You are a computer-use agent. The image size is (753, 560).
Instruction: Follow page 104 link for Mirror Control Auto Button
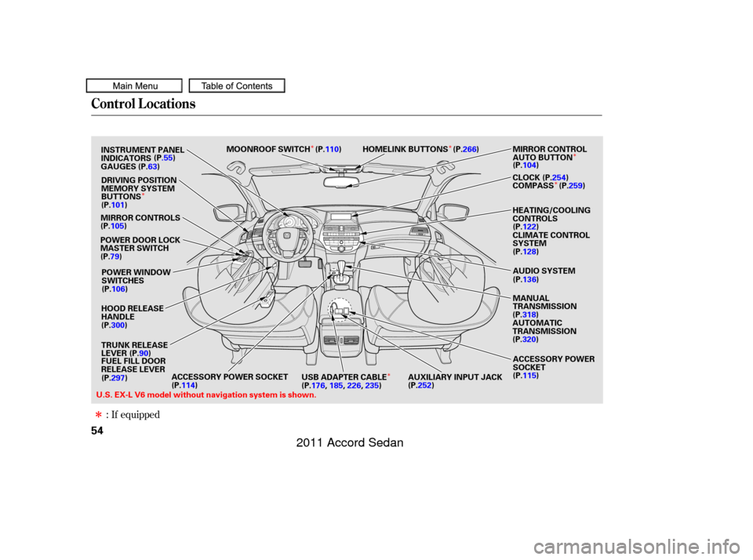[x=529, y=165]
